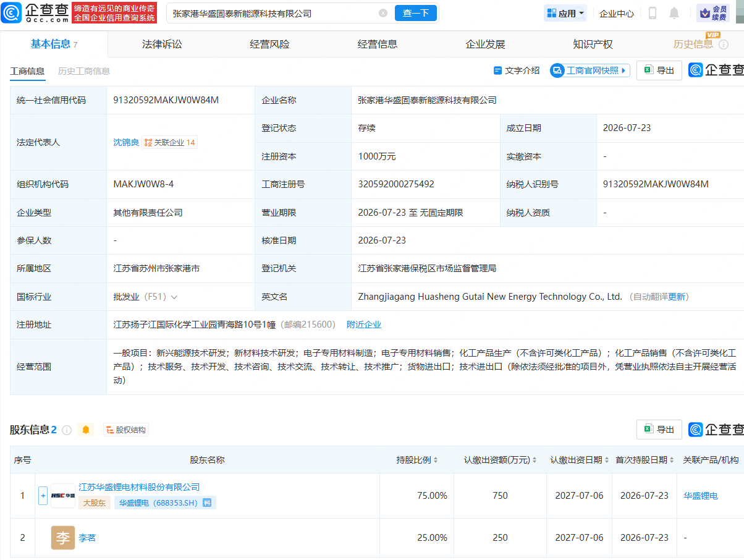
Task: Open 江苏华盛锂电材料股份有限公司 link
Action: point(139,487)
